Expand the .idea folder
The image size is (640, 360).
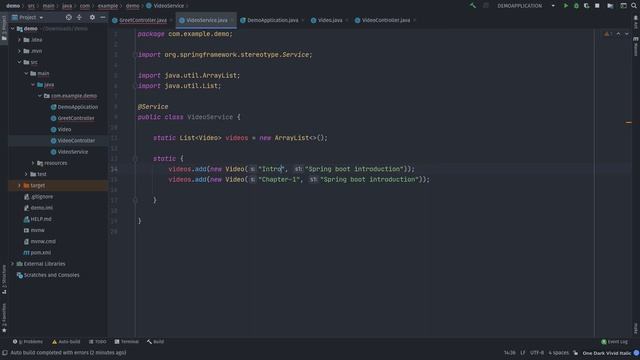tap(19, 40)
